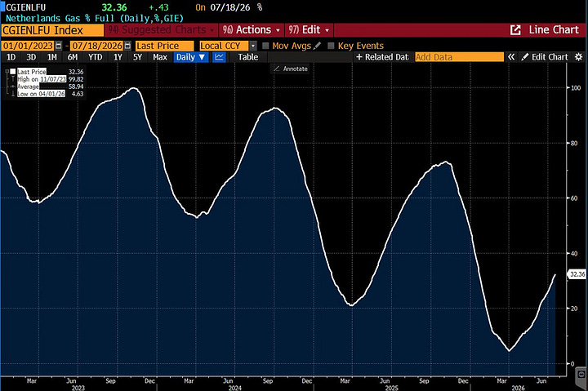Click the CGIENLFU ticker in header
This screenshot has width=588, height=391.
coord(25,7)
